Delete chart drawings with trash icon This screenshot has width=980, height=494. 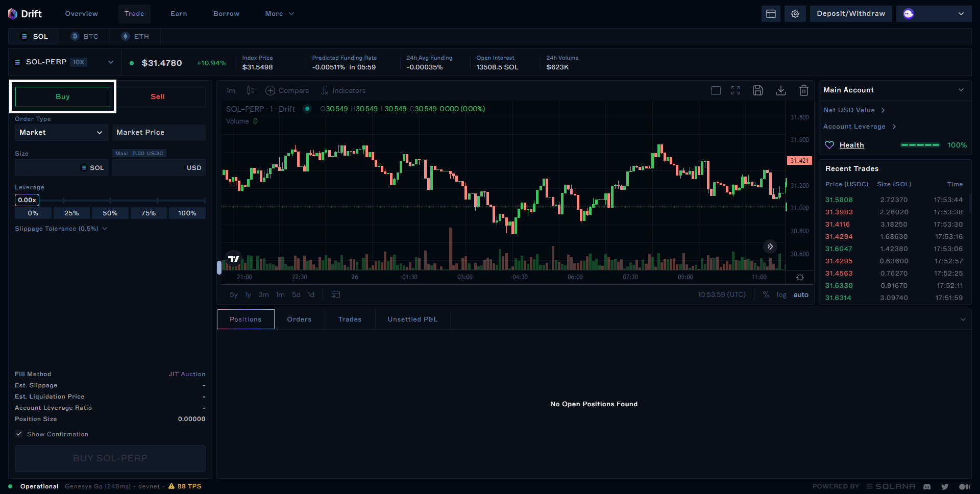[804, 90]
